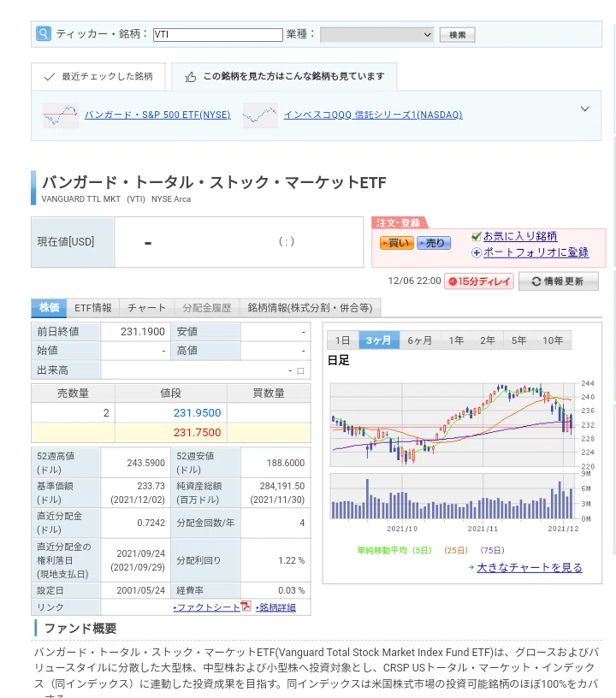Click the 経費率 value 0.03 %
Viewport: 616px width, 698px height.
click(x=291, y=590)
